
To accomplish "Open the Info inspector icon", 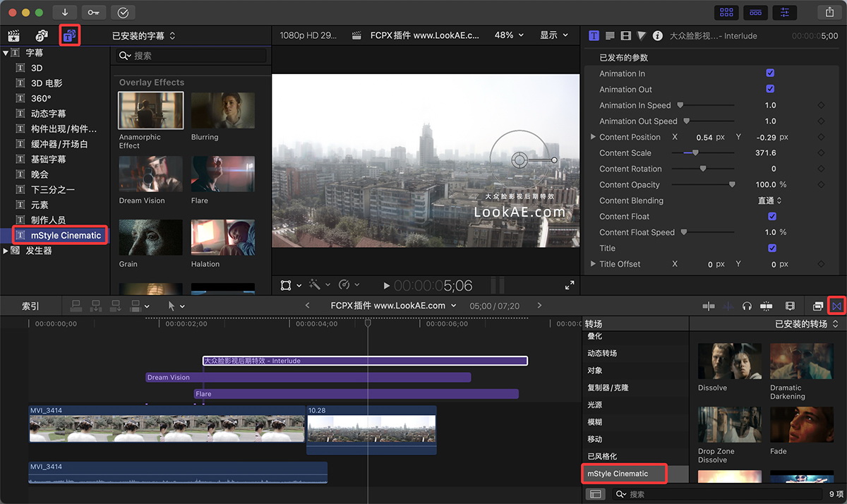I will coord(657,35).
